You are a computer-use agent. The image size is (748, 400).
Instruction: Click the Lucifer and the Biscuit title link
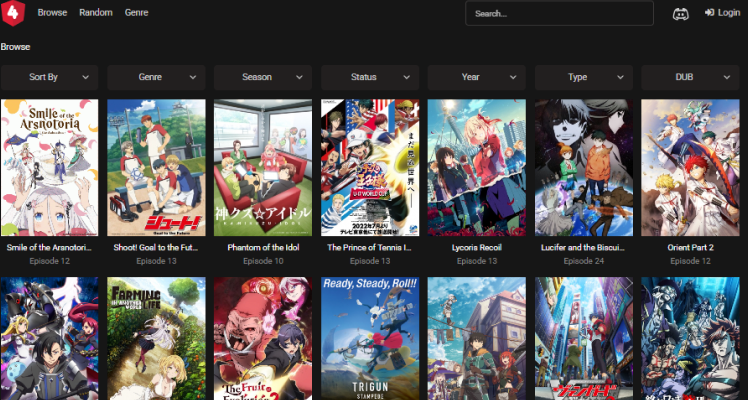584,247
